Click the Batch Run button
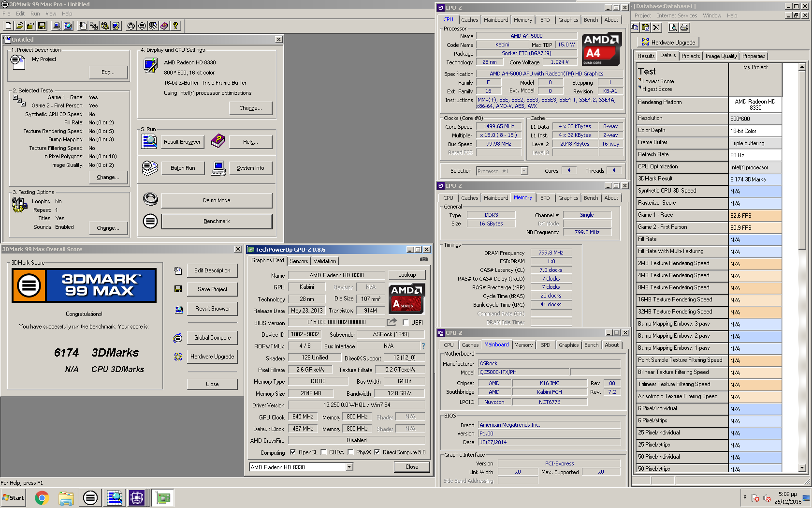Screen dimensions: 812x508 183,168
